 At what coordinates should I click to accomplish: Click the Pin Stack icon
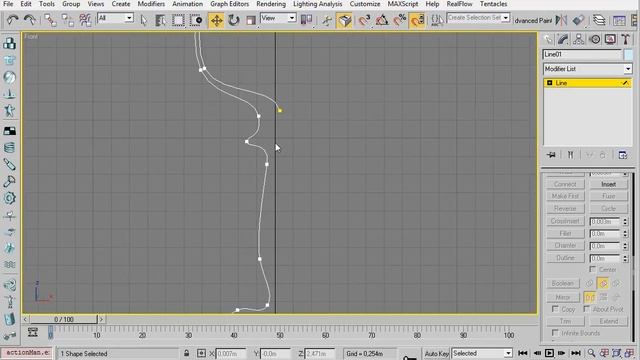551,155
